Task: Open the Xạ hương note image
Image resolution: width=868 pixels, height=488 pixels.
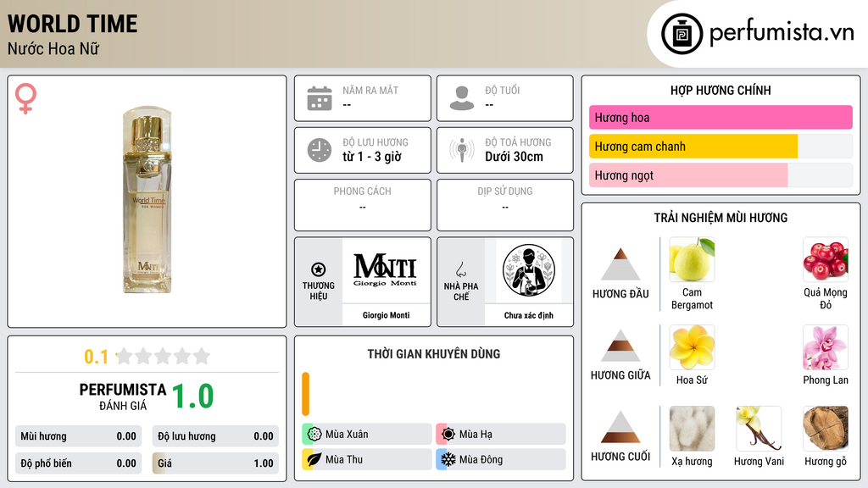Action: click(x=692, y=428)
